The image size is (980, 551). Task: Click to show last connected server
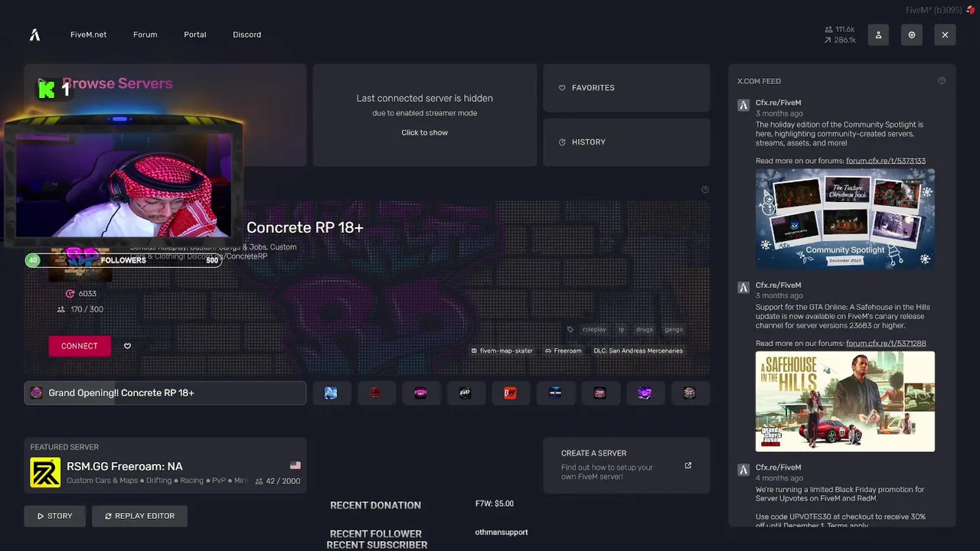425,132
